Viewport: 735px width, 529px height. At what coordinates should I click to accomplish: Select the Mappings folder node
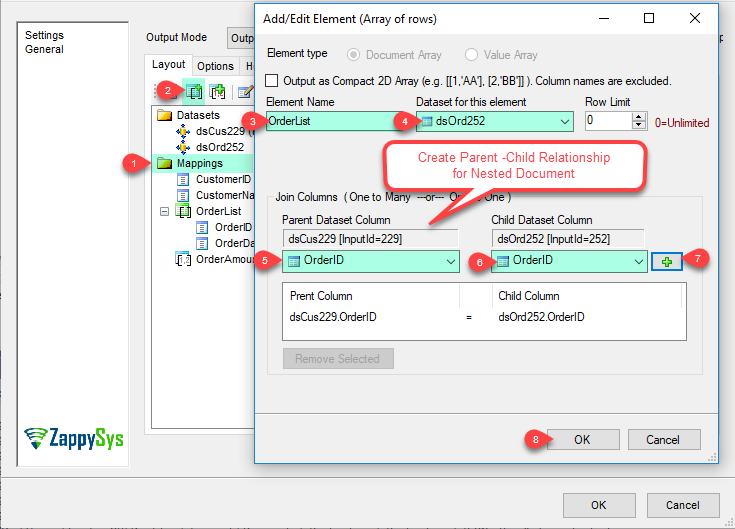point(190,163)
